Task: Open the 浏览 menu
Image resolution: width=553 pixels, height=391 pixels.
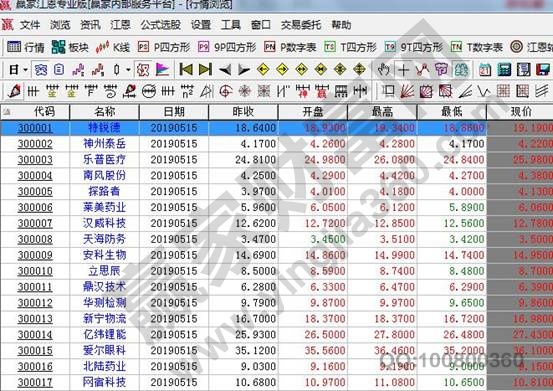Action: 60,25
